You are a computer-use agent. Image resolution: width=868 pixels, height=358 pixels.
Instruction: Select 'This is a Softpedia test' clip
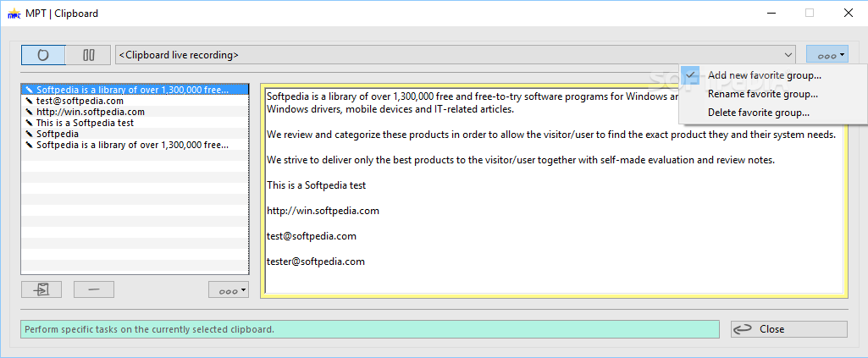135,123
